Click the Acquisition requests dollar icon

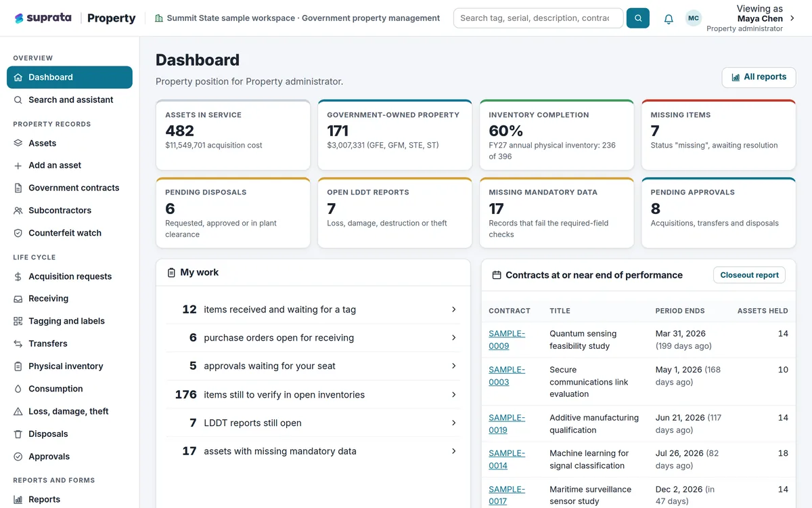[18, 276]
